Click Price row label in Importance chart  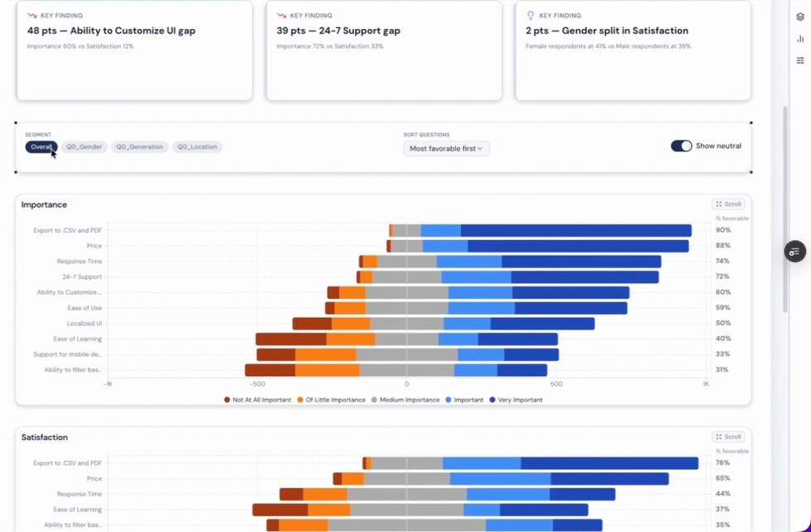pos(94,246)
